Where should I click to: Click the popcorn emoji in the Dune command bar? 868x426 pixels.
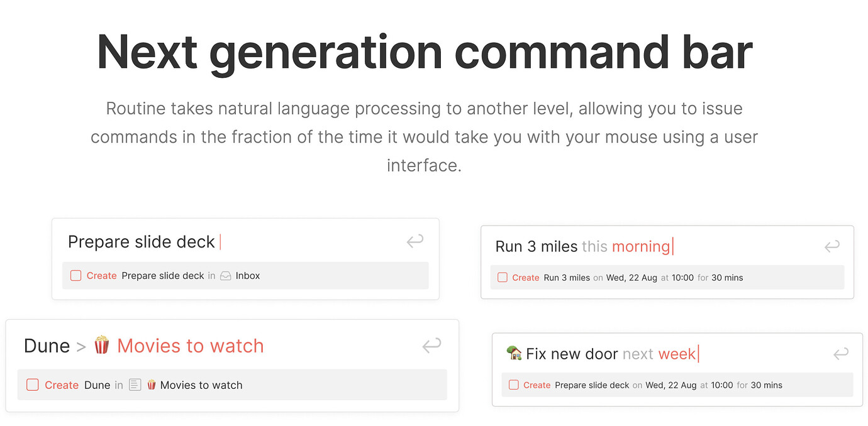point(101,345)
